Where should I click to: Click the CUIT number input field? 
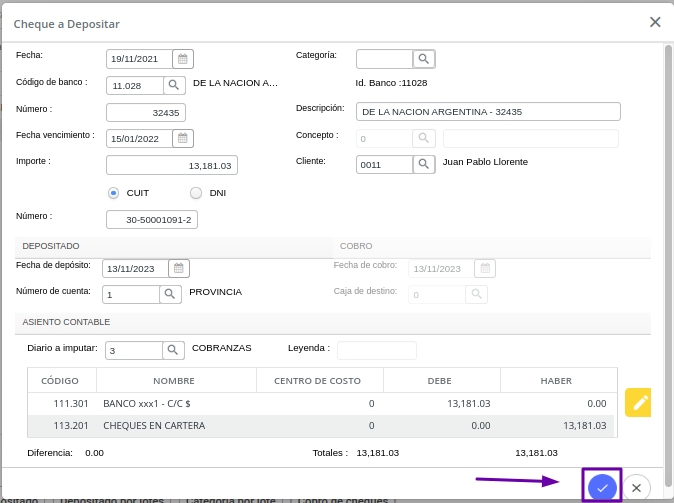coord(152,220)
